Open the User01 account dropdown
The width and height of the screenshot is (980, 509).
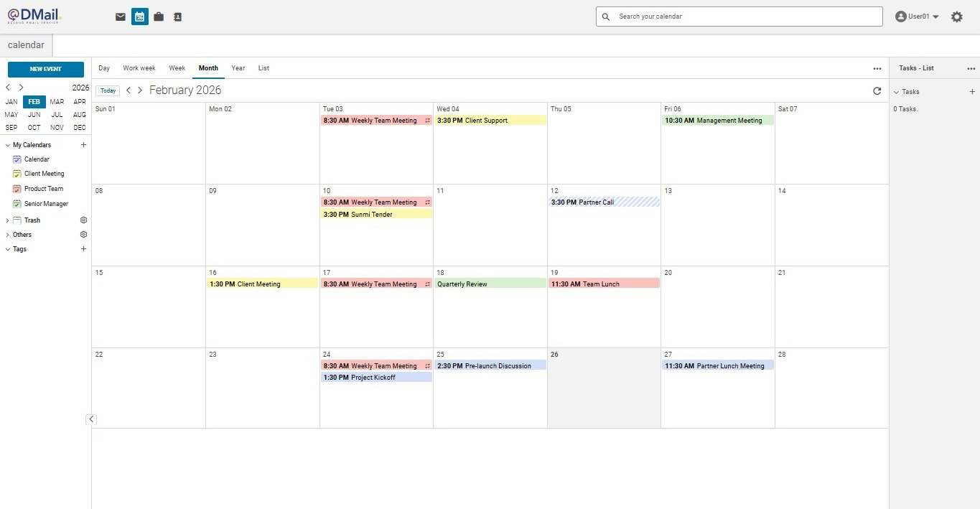[917, 16]
